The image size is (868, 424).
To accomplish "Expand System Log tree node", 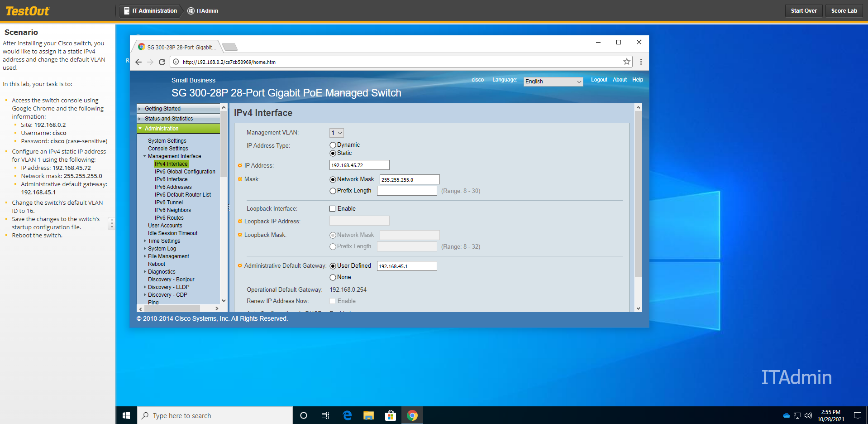I will click(x=145, y=249).
